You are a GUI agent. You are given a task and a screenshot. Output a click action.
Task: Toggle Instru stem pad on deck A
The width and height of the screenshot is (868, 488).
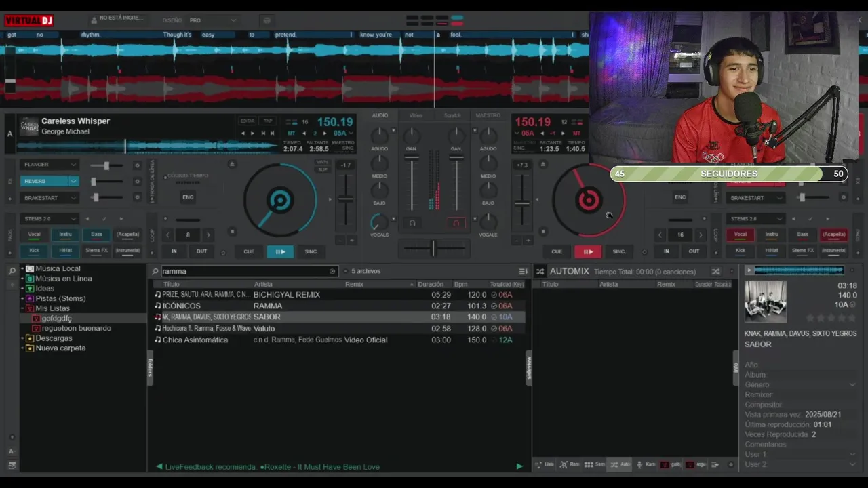(x=65, y=235)
